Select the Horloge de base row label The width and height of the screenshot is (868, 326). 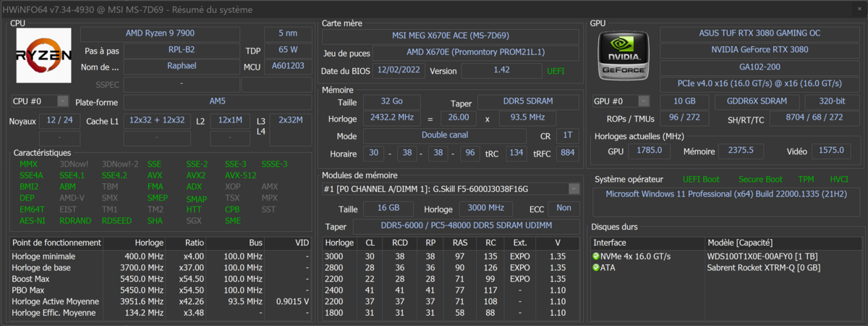42,267
